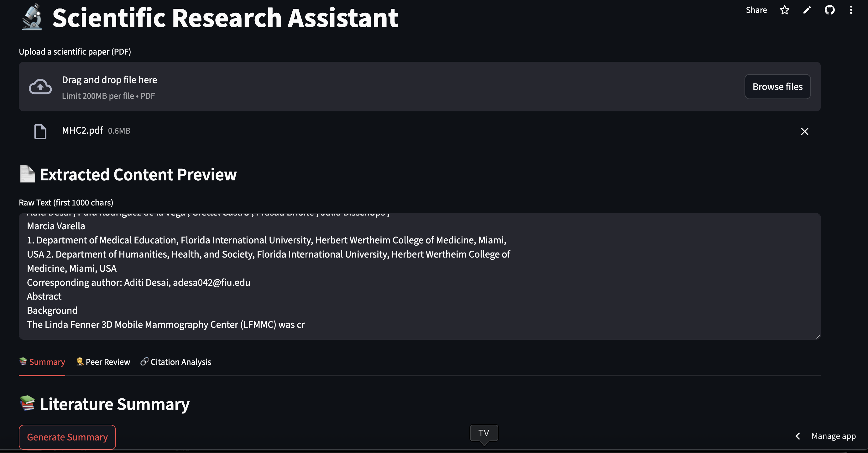Click the cloud upload icon
The image size is (868, 453).
[x=40, y=87]
